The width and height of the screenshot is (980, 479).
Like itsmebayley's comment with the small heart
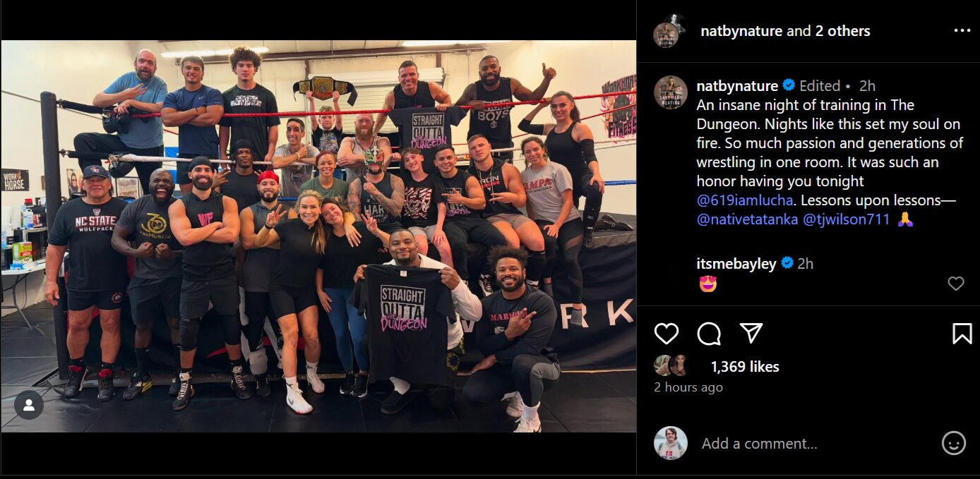(x=956, y=284)
